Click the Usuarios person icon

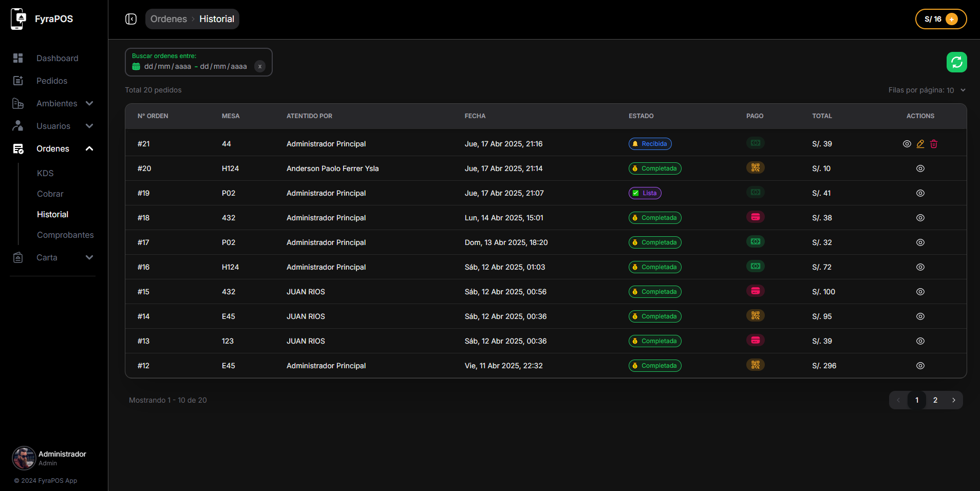pos(18,126)
